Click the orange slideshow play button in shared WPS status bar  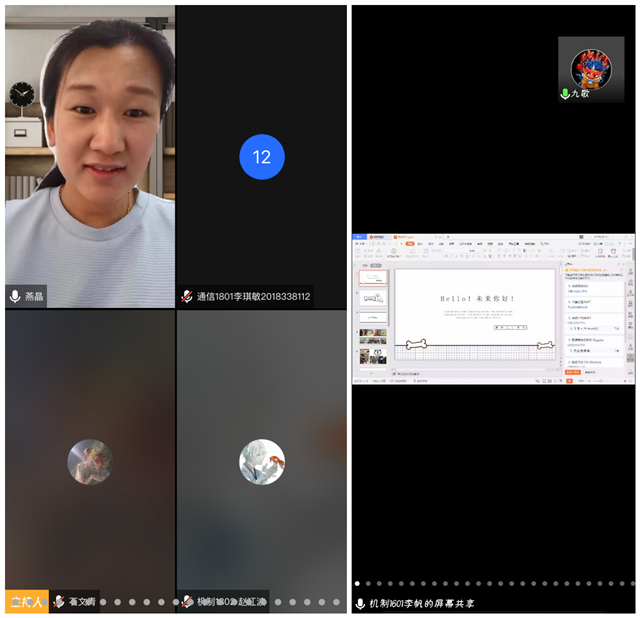(569, 381)
